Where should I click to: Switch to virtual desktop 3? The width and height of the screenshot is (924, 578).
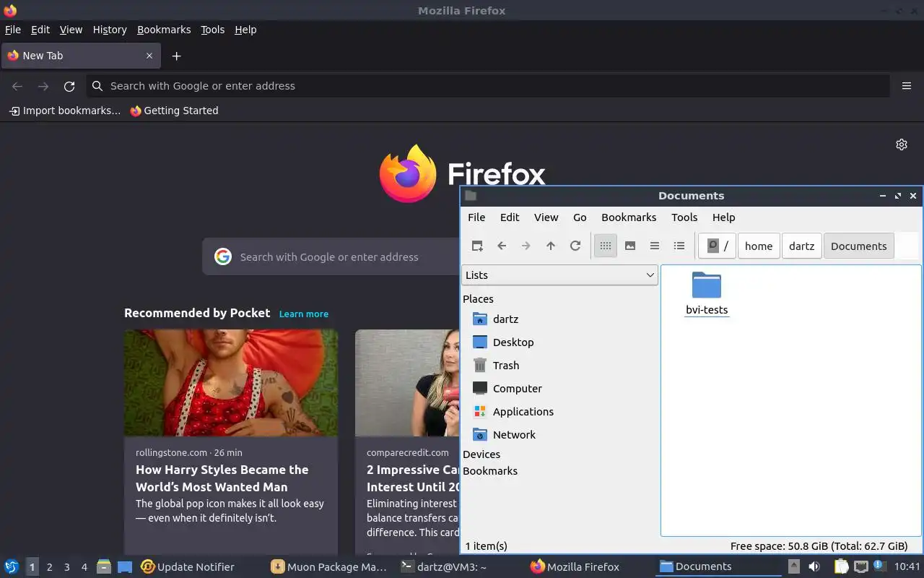[x=67, y=567]
